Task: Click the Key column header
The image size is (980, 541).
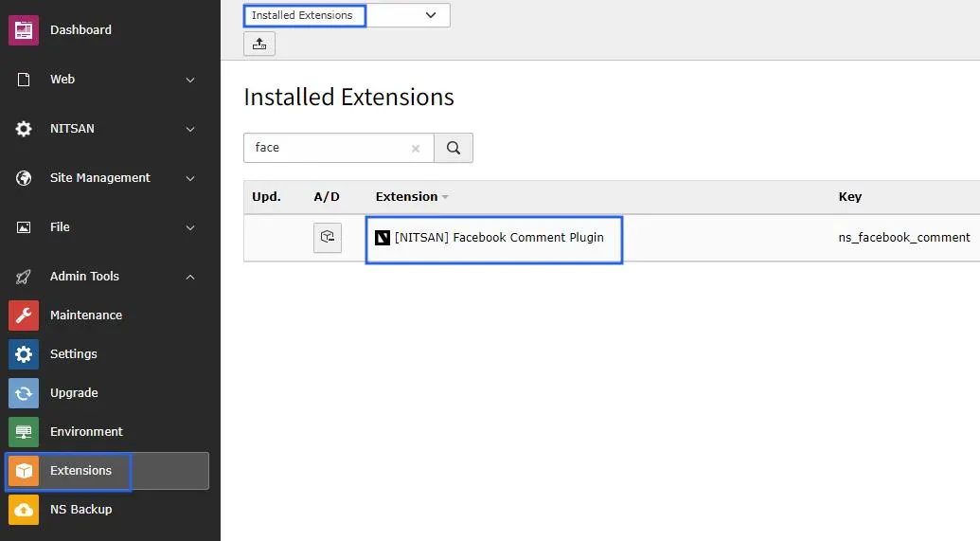Action: [x=850, y=197]
